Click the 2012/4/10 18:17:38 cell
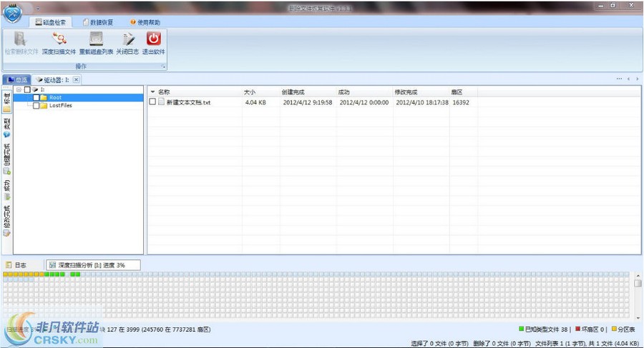The height and width of the screenshot is (348, 644). tap(422, 102)
